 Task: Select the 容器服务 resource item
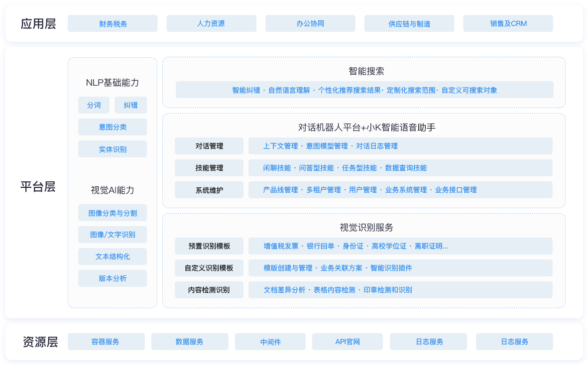[x=106, y=342]
